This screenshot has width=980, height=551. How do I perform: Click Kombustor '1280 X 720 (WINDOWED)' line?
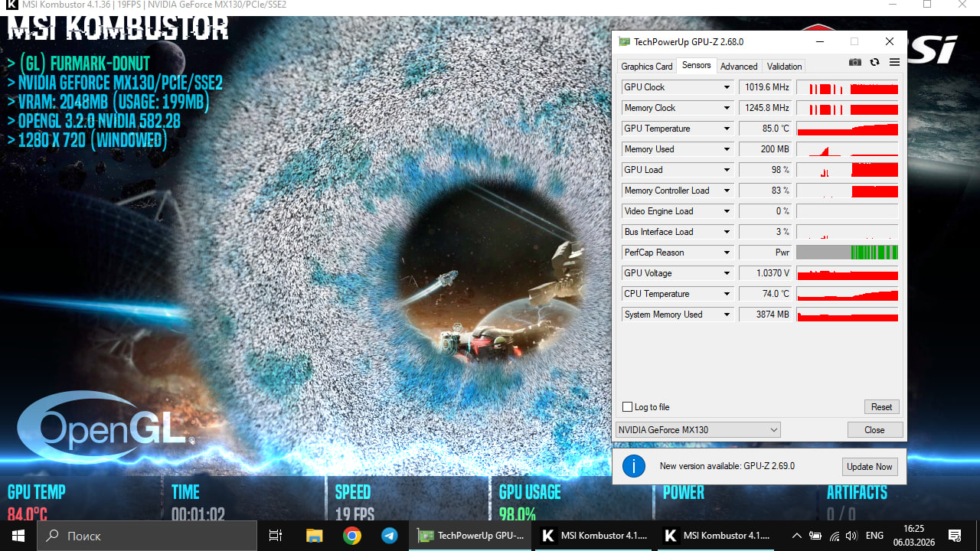(x=87, y=140)
